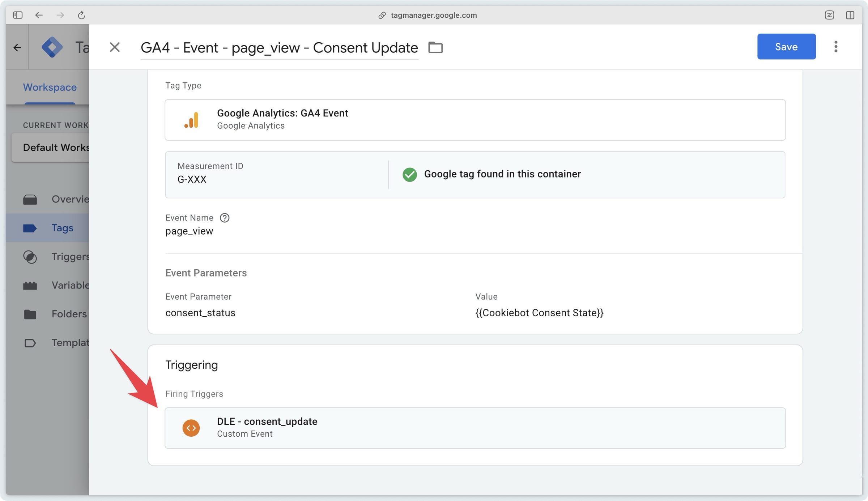Viewport: 868px width, 501px height.
Task: Open the three-dot more options menu
Action: 836,47
